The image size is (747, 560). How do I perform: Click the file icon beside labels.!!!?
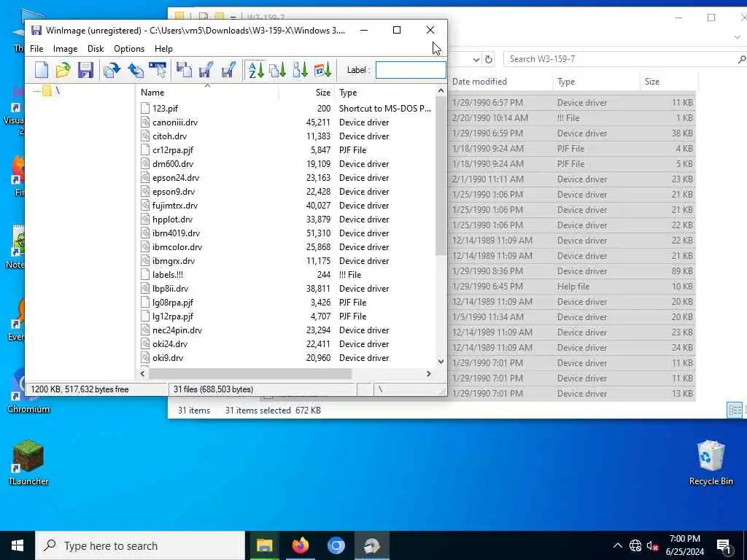click(145, 275)
